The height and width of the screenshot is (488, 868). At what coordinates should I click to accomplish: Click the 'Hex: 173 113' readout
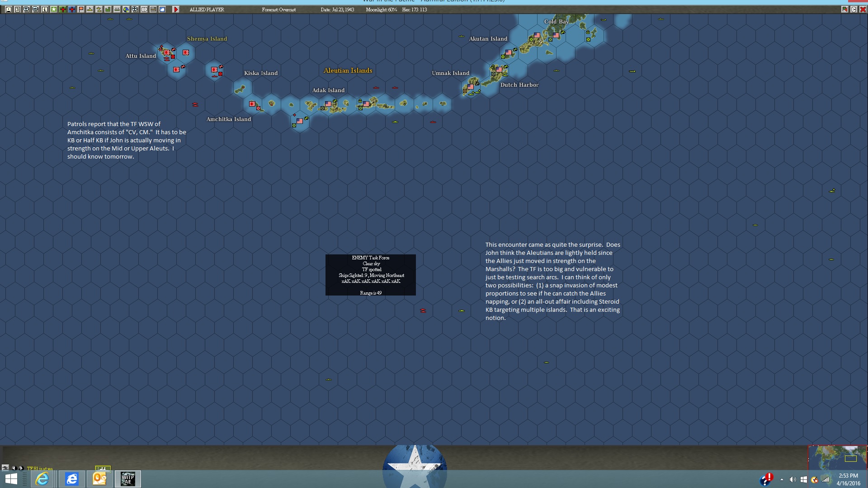[x=415, y=9]
